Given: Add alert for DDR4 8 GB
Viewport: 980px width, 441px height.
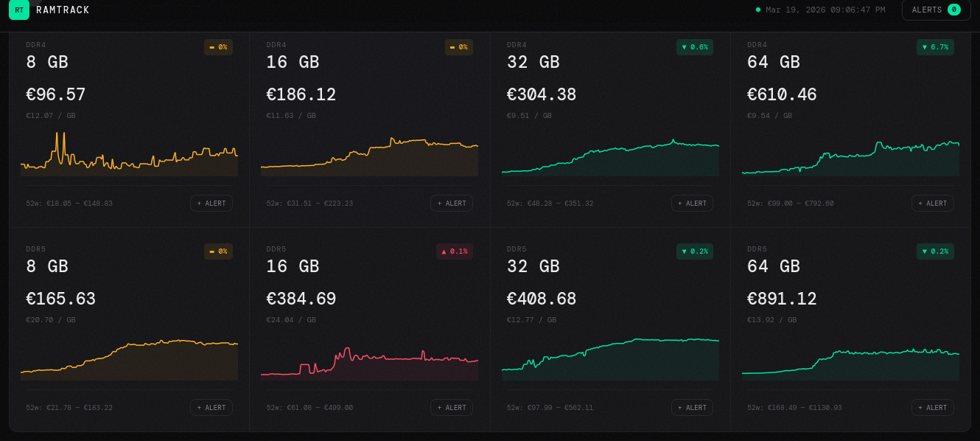Looking at the screenshot, I should (x=211, y=204).
